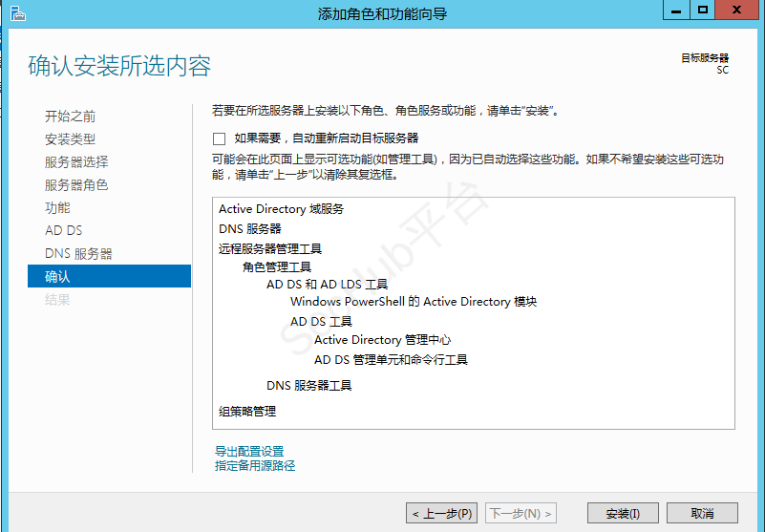This screenshot has height=532, width=765.
Task: Go to 安装类型 step
Action: [71, 139]
